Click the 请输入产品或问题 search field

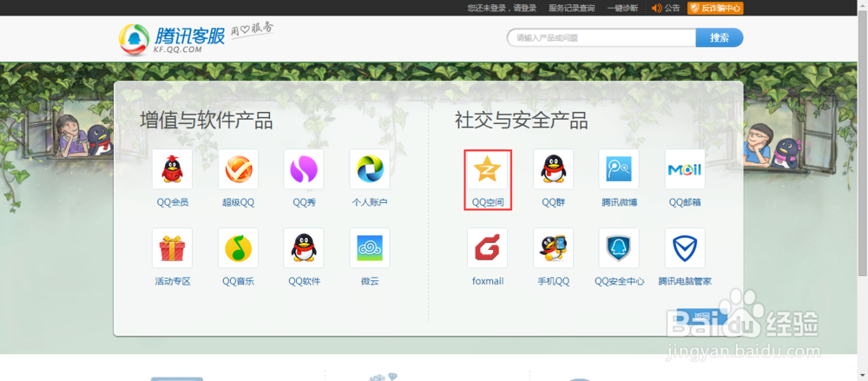point(602,37)
